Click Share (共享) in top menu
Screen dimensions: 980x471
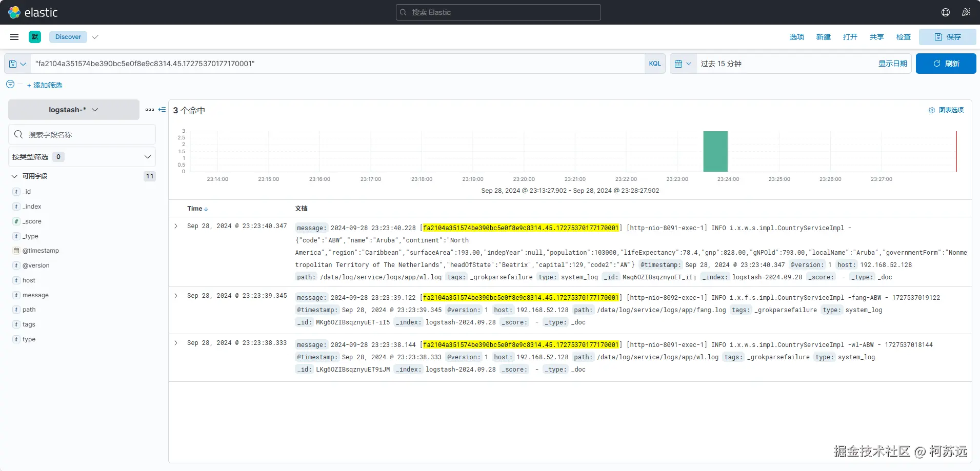(877, 37)
